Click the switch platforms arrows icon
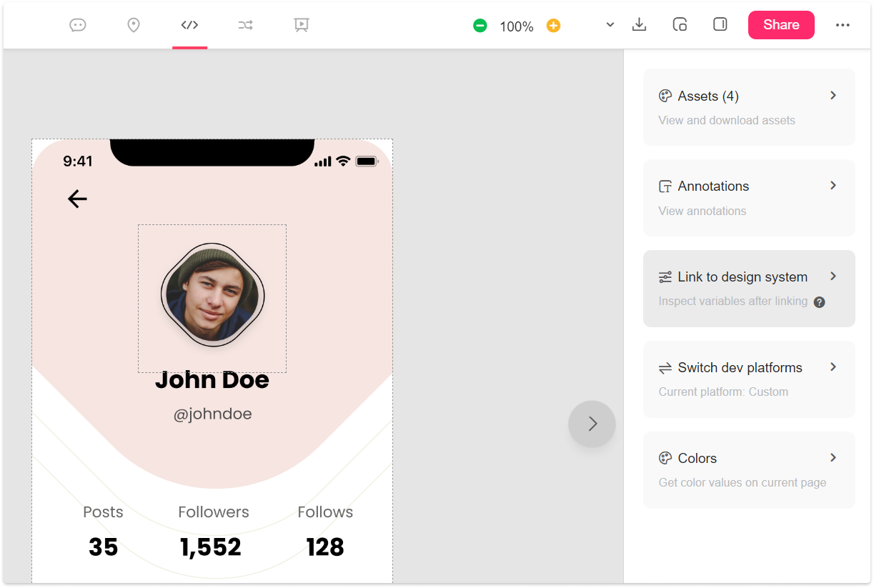The height and width of the screenshot is (588, 874). coord(665,368)
